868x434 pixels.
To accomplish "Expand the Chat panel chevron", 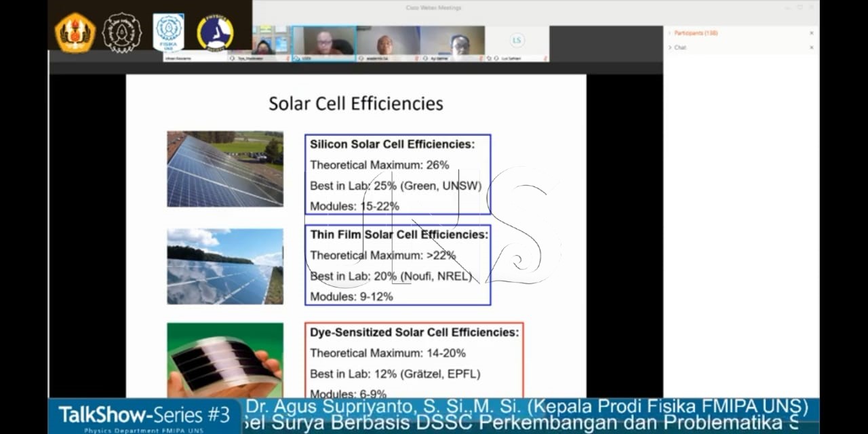I will tap(670, 47).
